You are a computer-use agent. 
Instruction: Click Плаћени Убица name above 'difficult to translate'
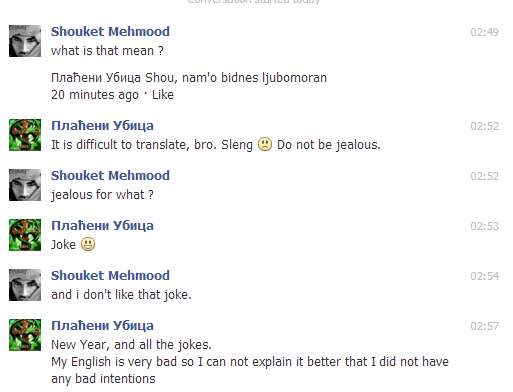pos(102,126)
